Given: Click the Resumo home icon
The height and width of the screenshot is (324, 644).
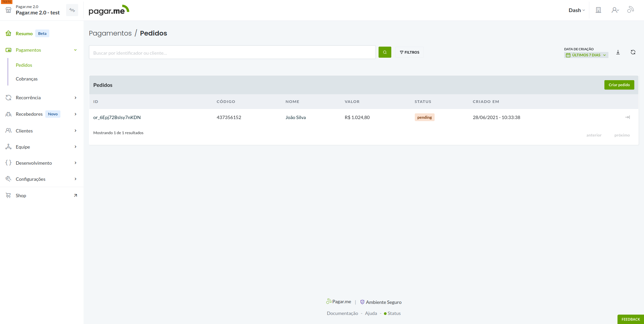Looking at the screenshot, I should point(8,34).
